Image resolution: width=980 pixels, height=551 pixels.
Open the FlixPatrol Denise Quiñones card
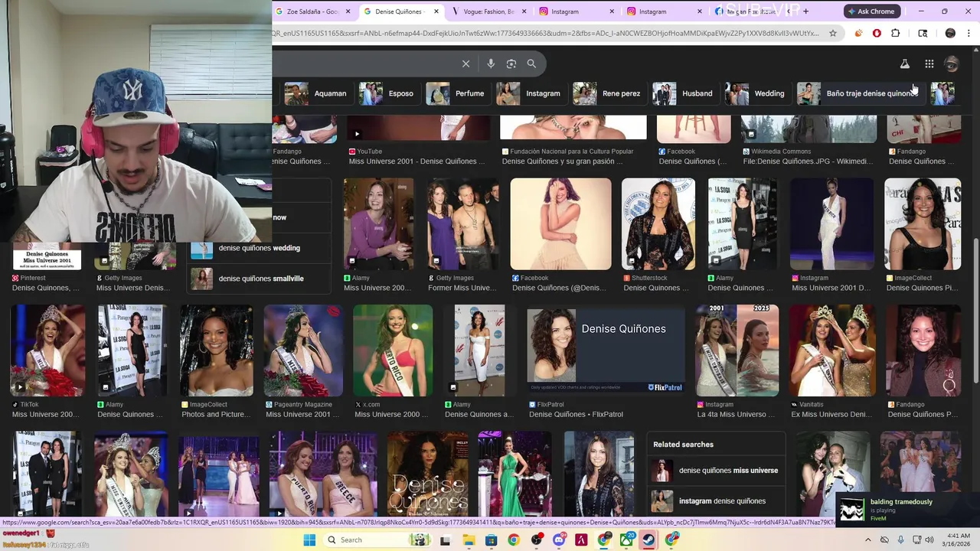pos(606,350)
